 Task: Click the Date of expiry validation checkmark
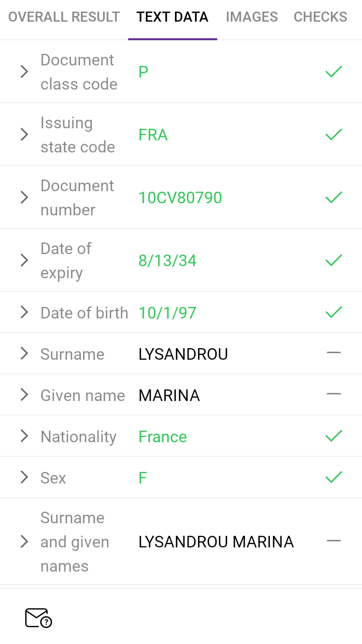pos(334,261)
